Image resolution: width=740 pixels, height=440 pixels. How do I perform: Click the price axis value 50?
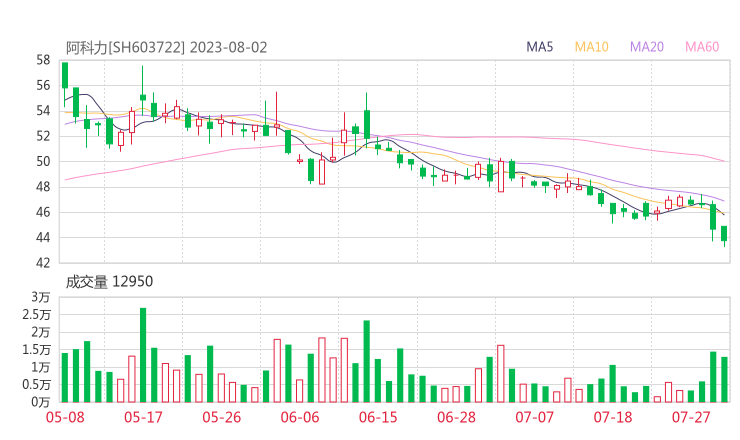coord(43,161)
